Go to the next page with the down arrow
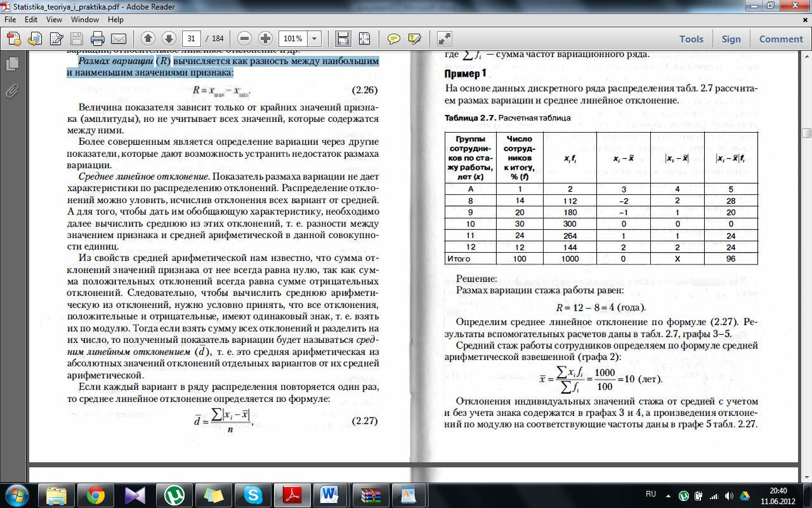 tap(168, 39)
